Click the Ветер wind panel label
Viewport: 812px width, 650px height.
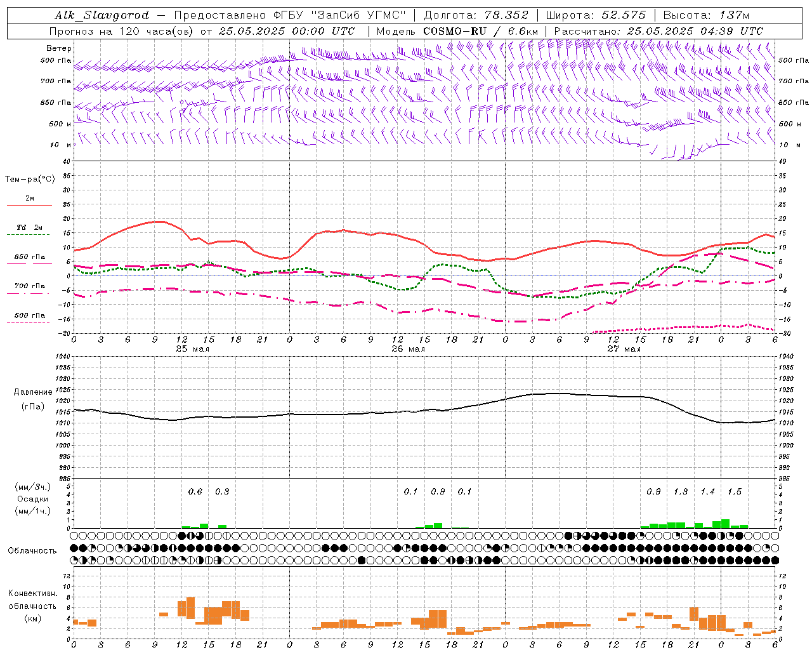pyautogui.click(x=58, y=48)
